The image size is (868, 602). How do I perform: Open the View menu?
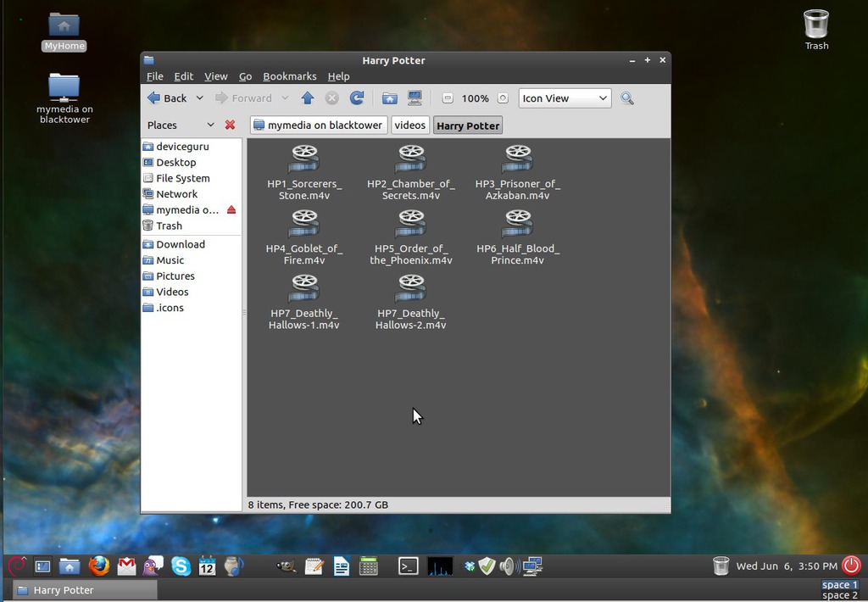[216, 76]
